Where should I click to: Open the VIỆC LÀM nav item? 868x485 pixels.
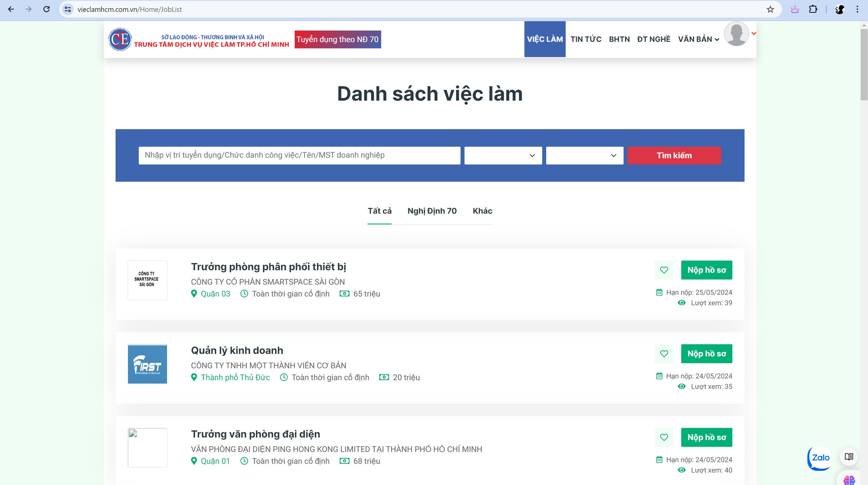545,39
